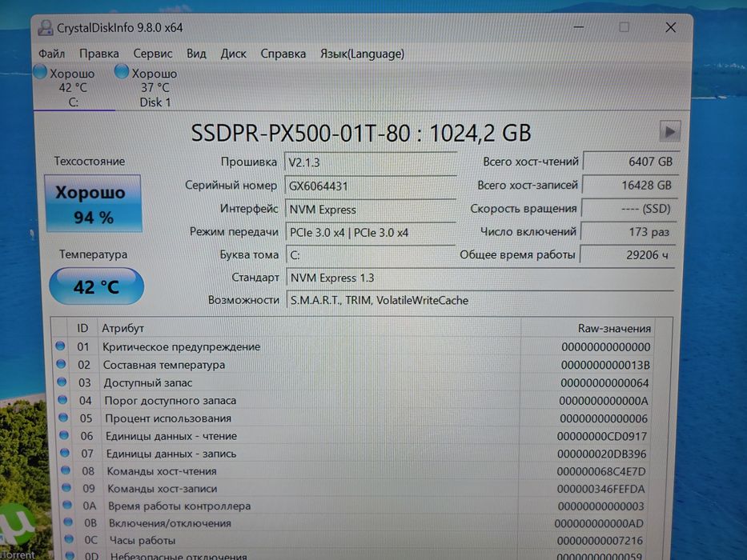The height and width of the screenshot is (560, 747).
Task: Select the Disk 1 tab at 37 °C
Action: (155, 88)
